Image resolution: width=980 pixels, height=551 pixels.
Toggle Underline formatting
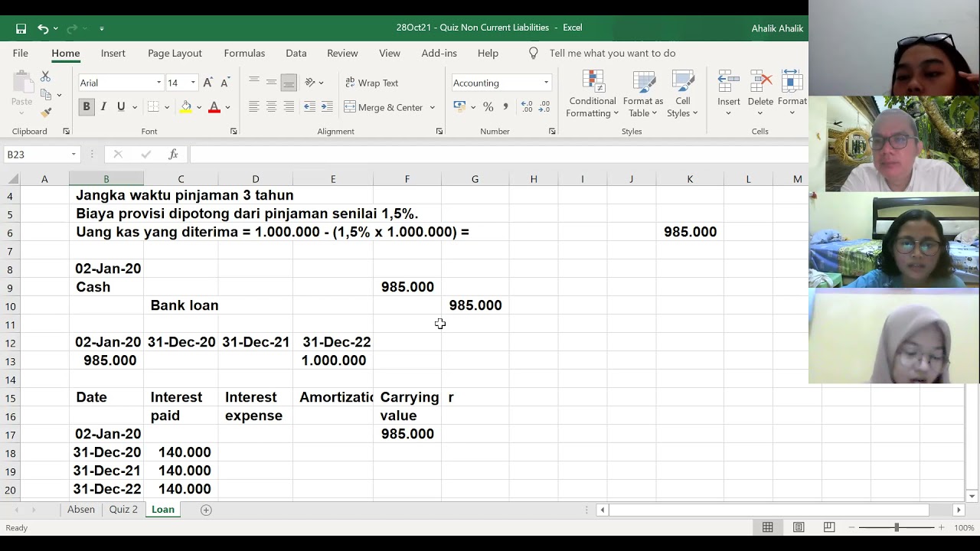coord(120,107)
